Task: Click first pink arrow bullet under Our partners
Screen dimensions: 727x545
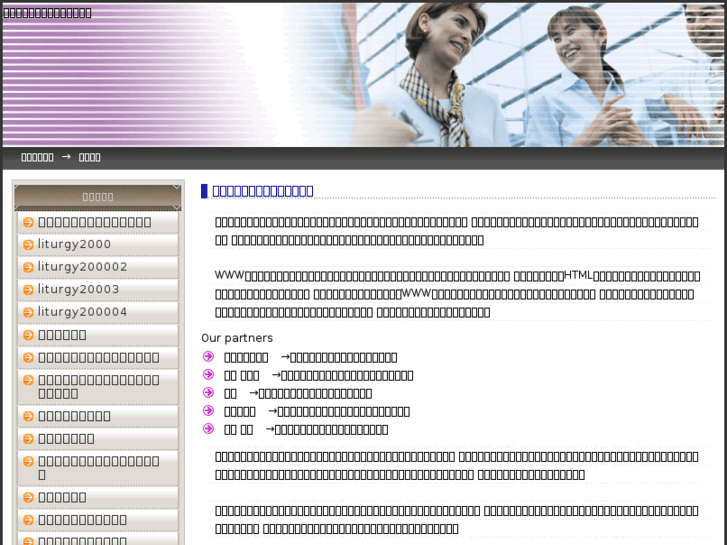Action: tap(208, 356)
